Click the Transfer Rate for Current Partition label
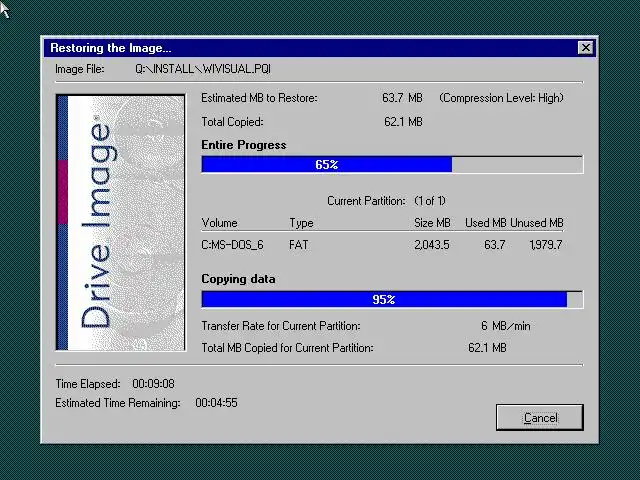Image resolution: width=640 pixels, height=480 pixels. click(281, 326)
